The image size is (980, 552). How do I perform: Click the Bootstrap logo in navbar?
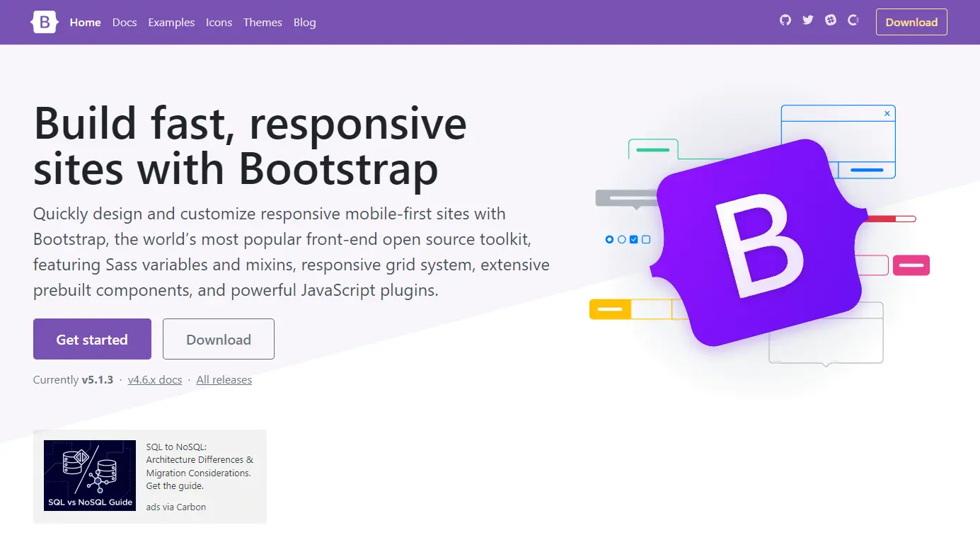tap(44, 22)
